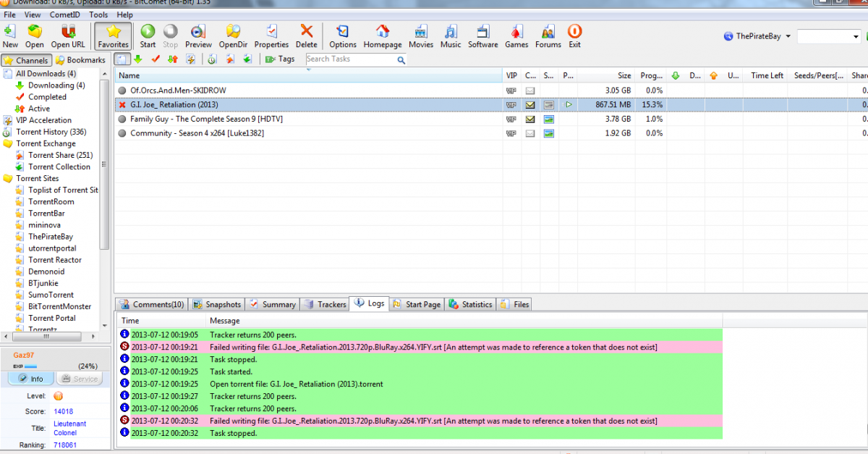Preview the selected download
Screen dimensions: 868x454
pyautogui.click(x=198, y=35)
